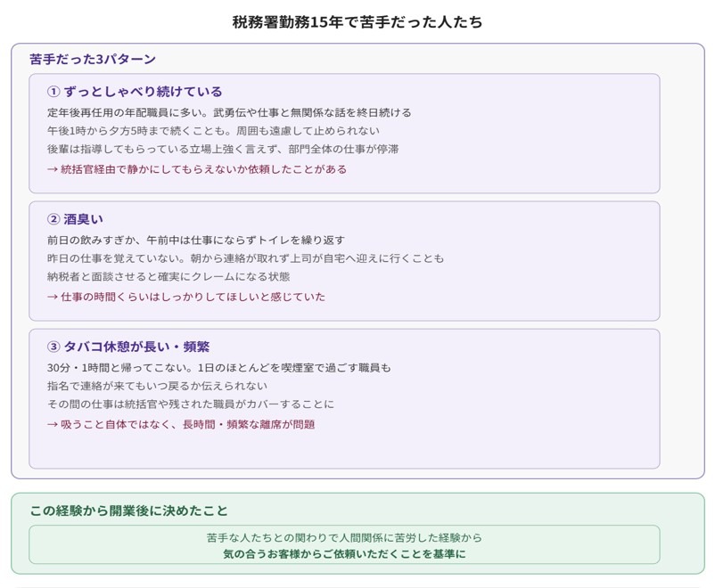Click the line 午後1時から夕方5時まで続くことも
The width and height of the screenshot is (715, 588).
213,131
